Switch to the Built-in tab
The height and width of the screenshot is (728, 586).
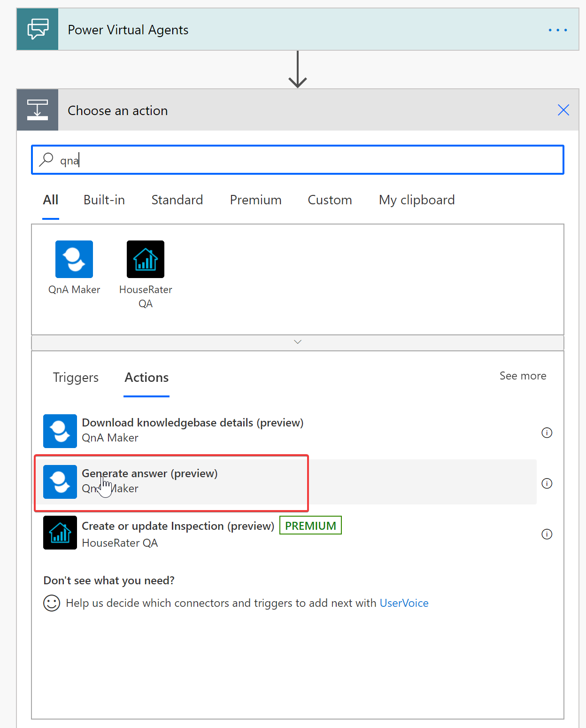(x=104, y=200)
